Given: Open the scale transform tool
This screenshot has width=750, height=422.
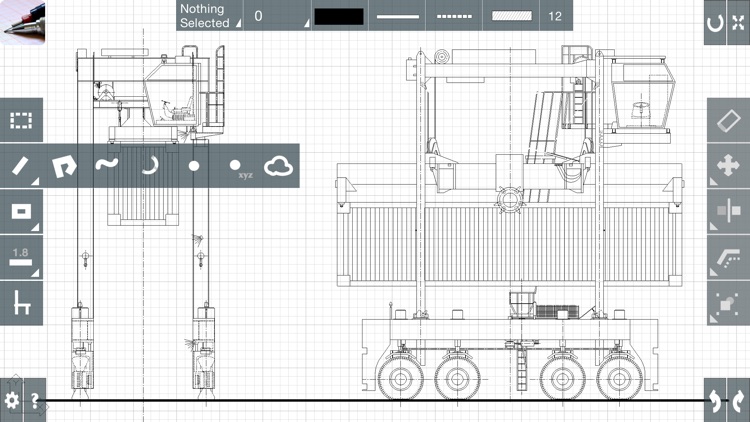Looking at the screenshot, I should [x=728, y=303].
